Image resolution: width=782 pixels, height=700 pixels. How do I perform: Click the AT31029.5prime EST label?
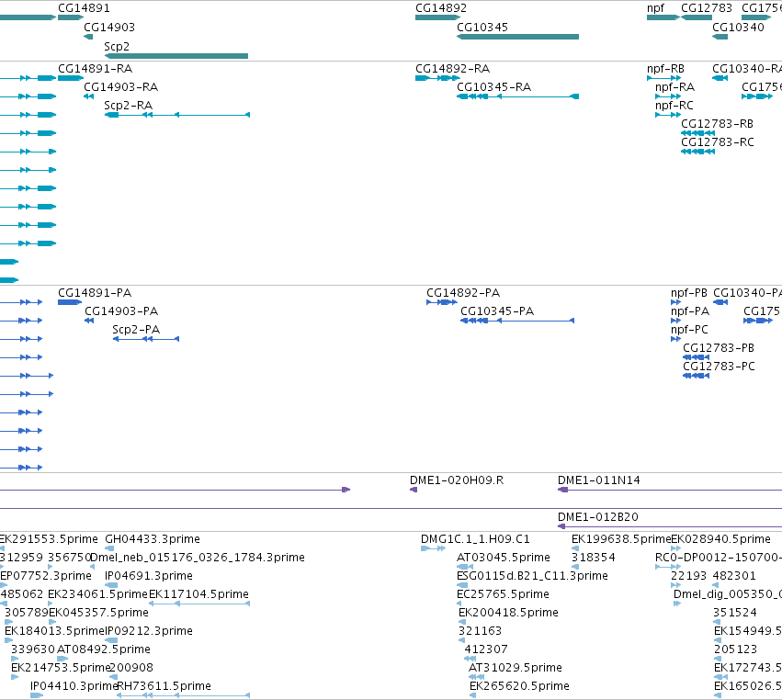coord(516,668)
